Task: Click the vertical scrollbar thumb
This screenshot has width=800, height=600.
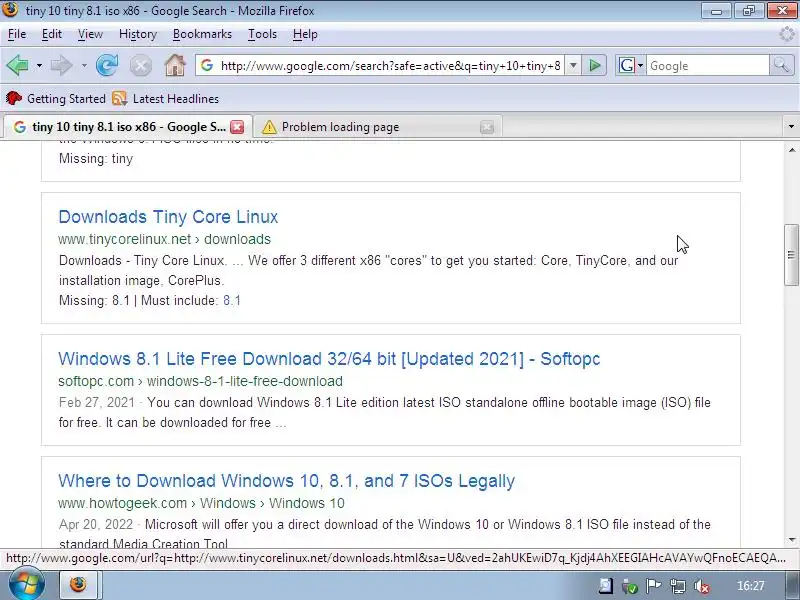Action: 791,255
